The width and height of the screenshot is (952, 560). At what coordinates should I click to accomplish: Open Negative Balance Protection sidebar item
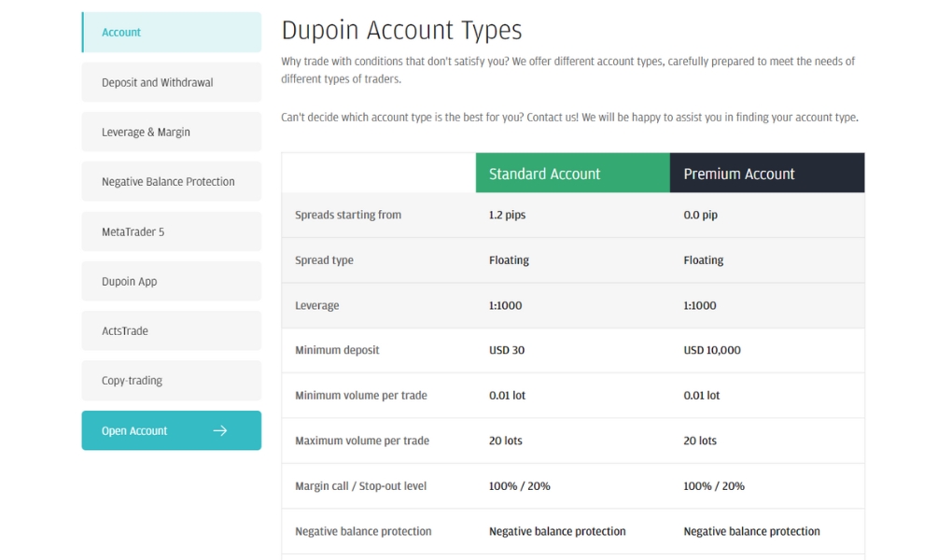[171, 182]
